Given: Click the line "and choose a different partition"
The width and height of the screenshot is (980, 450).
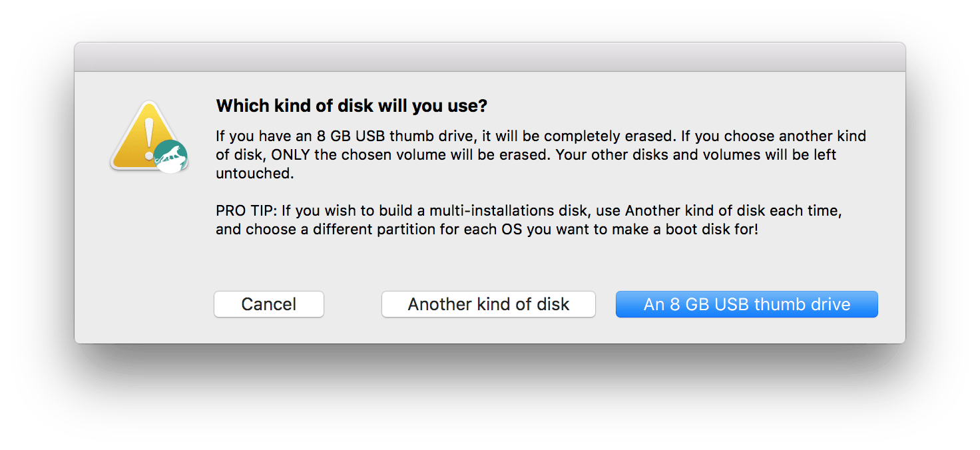Looking at the screenshot, I should point(487,230).
